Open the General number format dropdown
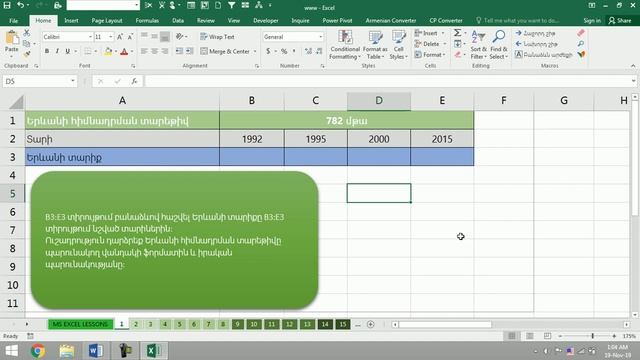 point(320,37)
